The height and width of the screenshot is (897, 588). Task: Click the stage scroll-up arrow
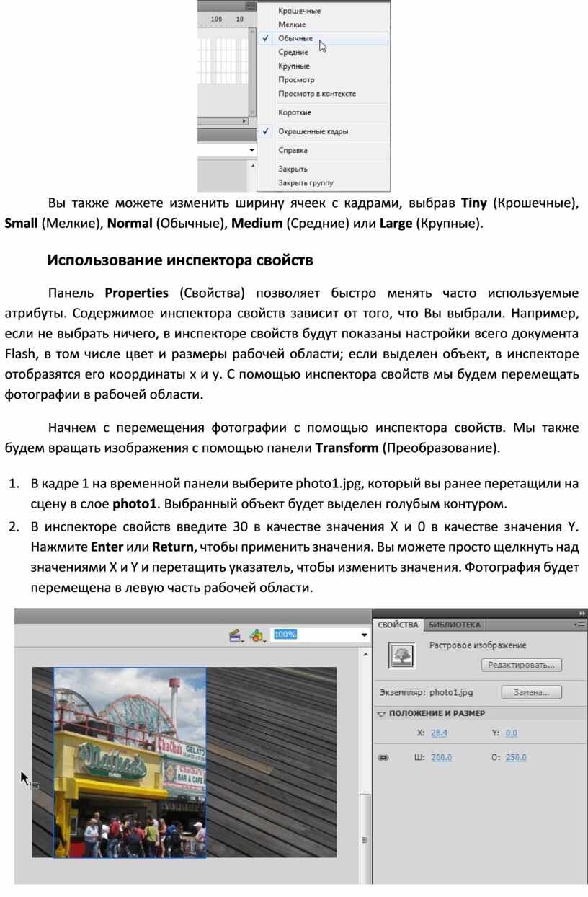click(365, 653)
